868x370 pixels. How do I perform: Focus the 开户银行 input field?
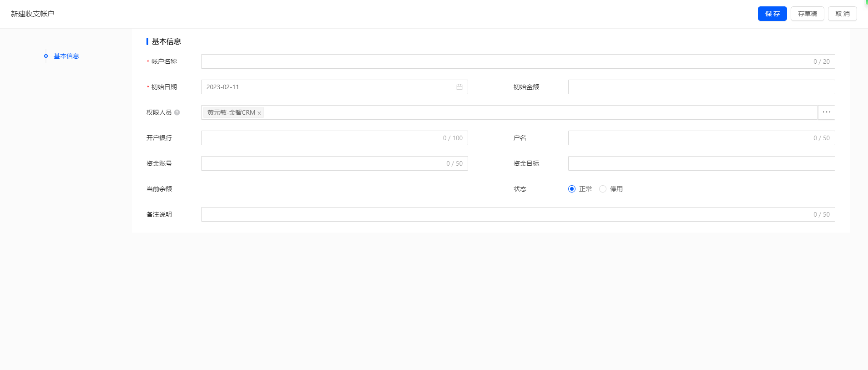tap(334, 138)
